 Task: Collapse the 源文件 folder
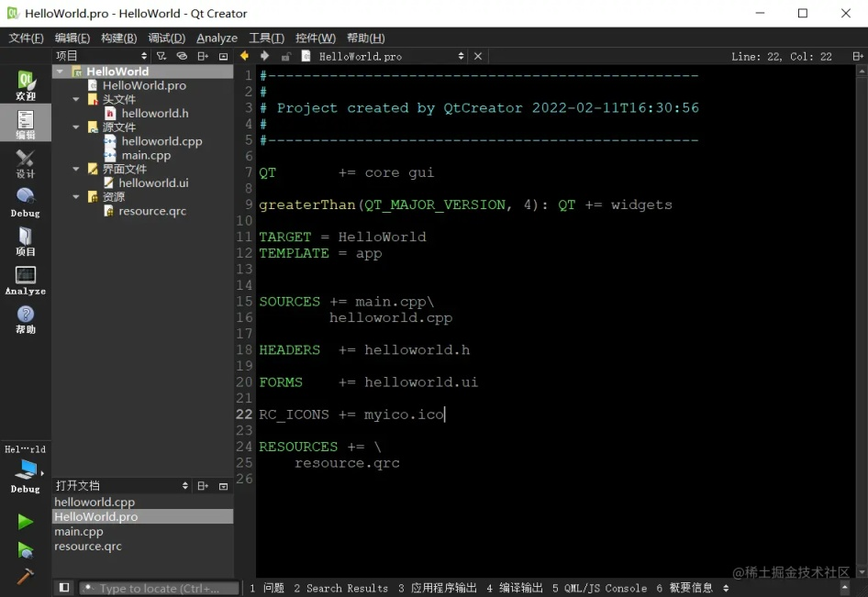[x=77, y=127]
